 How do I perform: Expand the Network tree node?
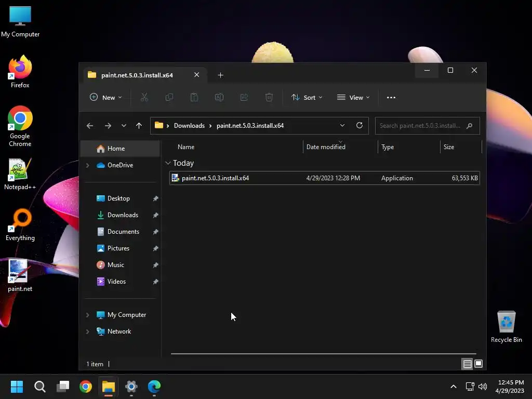pos(87,331)
